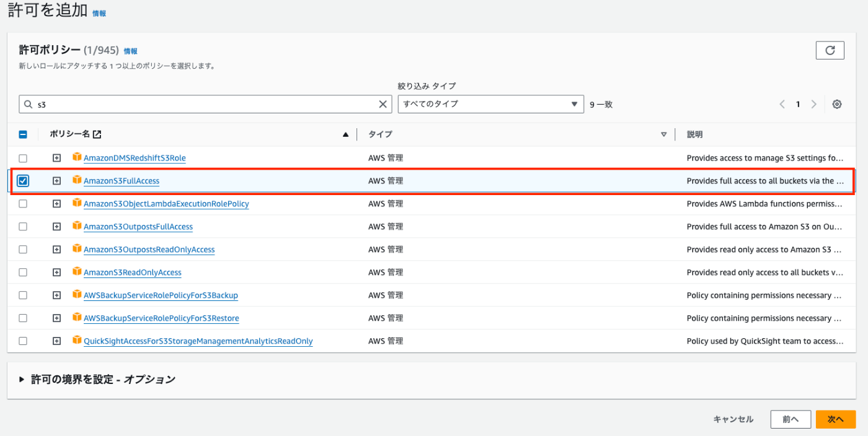Check the AWSBackupServiceRolePolicyForS3Restore checkbox
Screen dimensions: 868x436
[23, 318]
